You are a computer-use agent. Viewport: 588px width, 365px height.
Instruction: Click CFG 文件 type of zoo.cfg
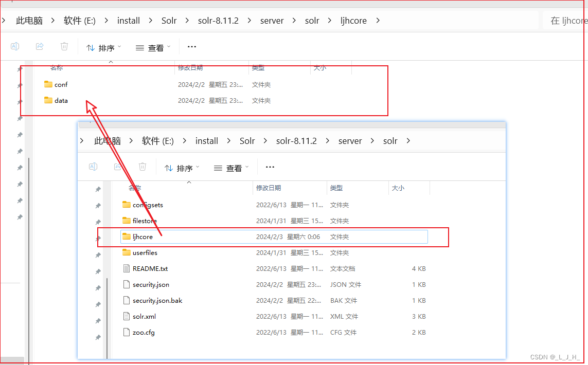pos(343,332)
